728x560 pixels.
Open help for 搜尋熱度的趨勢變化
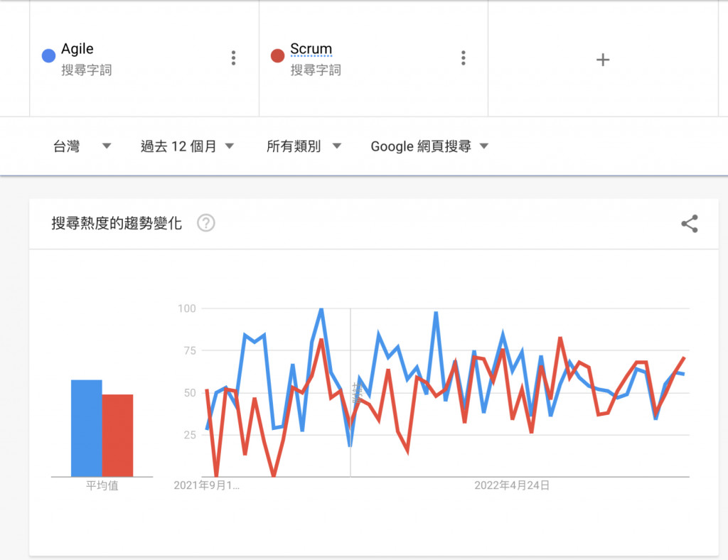(205, 223)
